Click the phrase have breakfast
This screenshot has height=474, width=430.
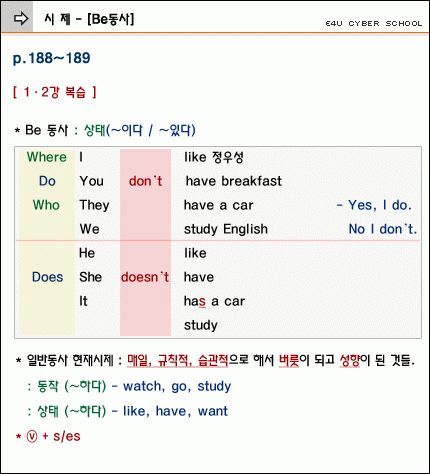pos(234,181)
